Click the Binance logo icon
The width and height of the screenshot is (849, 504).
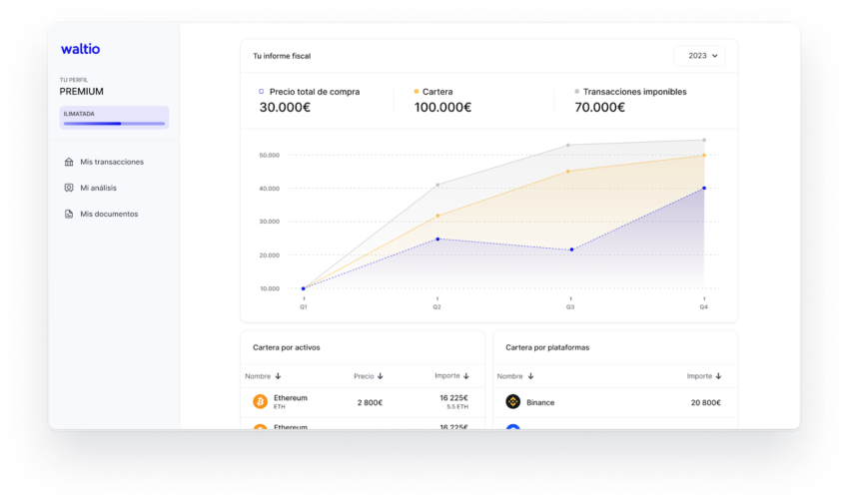pos(512,401)
